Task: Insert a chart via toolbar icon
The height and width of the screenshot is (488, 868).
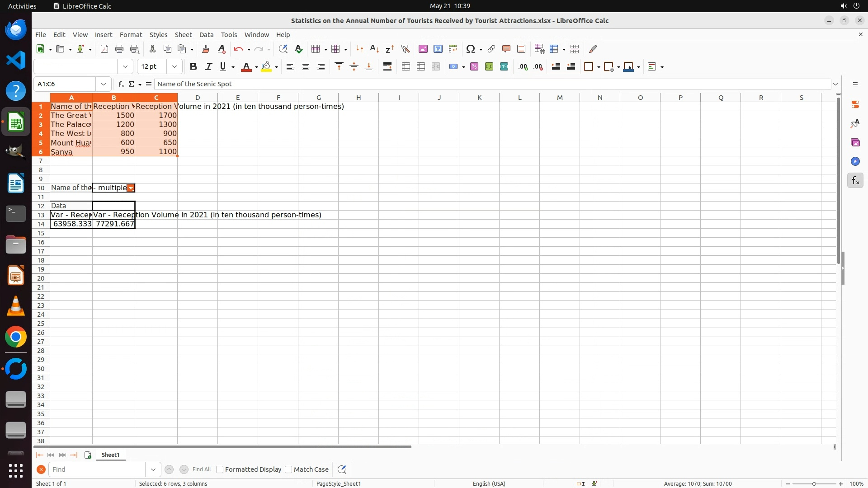Action: [438, 49]
